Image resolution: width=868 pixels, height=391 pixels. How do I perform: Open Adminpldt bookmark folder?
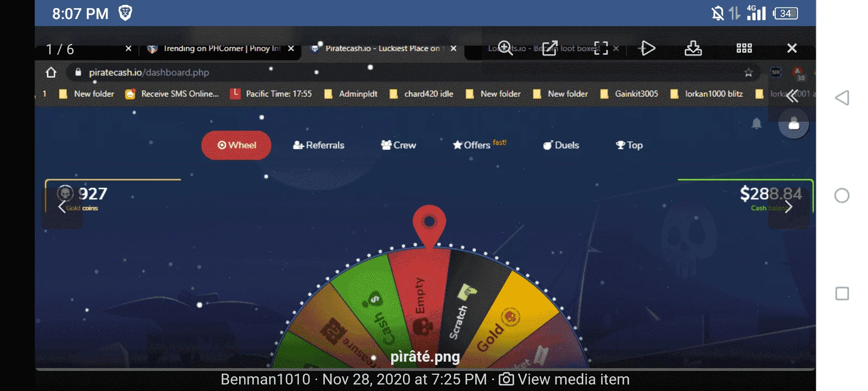point(351,94)
